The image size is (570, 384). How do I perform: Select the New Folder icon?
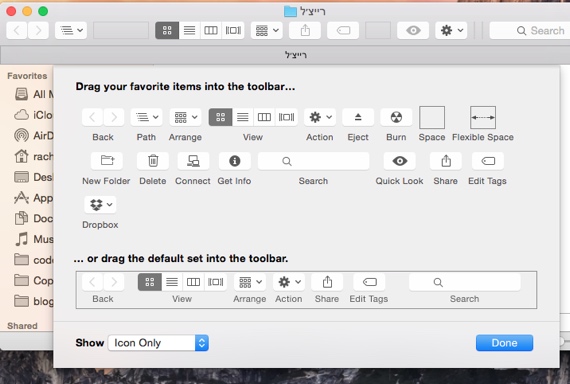click(x=107, y=161)
